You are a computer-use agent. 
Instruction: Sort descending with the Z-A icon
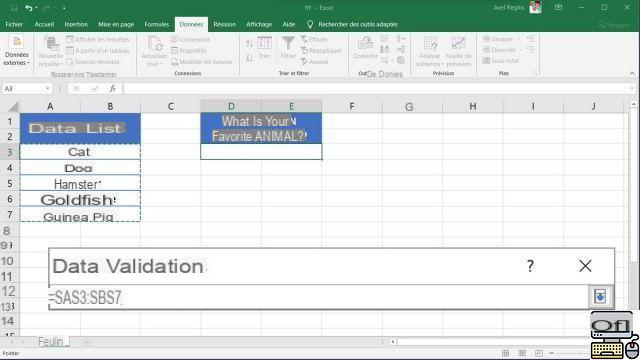pos(249,58)
